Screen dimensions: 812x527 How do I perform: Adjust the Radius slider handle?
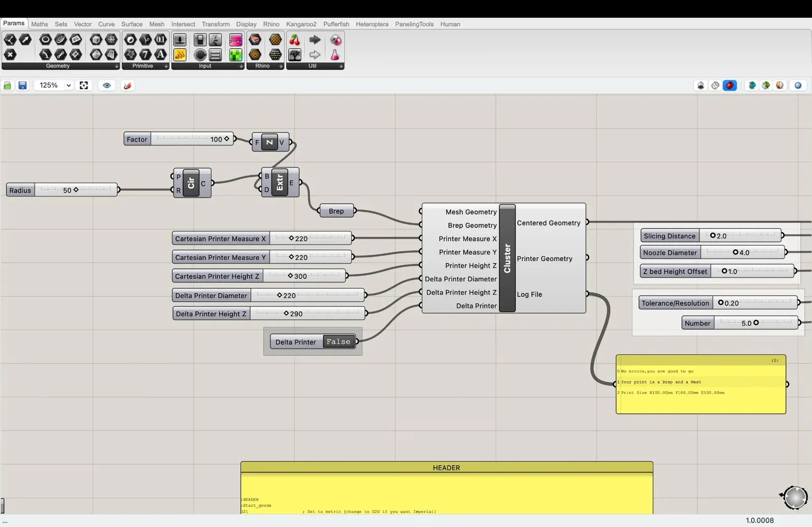tap(76, 189)
